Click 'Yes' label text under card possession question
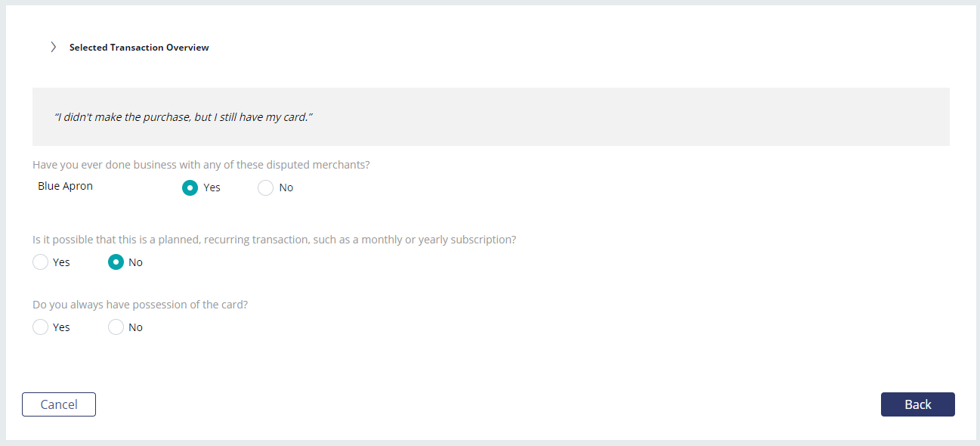The width and height of the screenshot is (980, 446). (61, 327)
